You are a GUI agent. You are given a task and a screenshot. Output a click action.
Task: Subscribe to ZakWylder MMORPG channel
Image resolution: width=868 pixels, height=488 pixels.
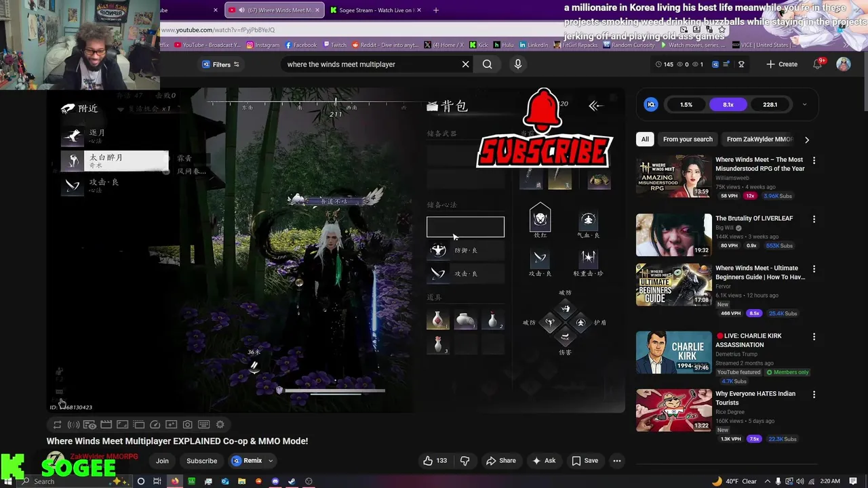tap(201, 461)
